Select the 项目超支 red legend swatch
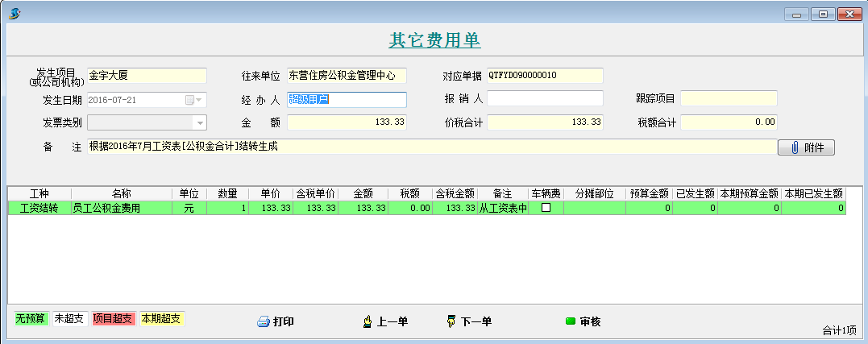The width and height of the screenshot is (868, 344). (x=114, y=319)
